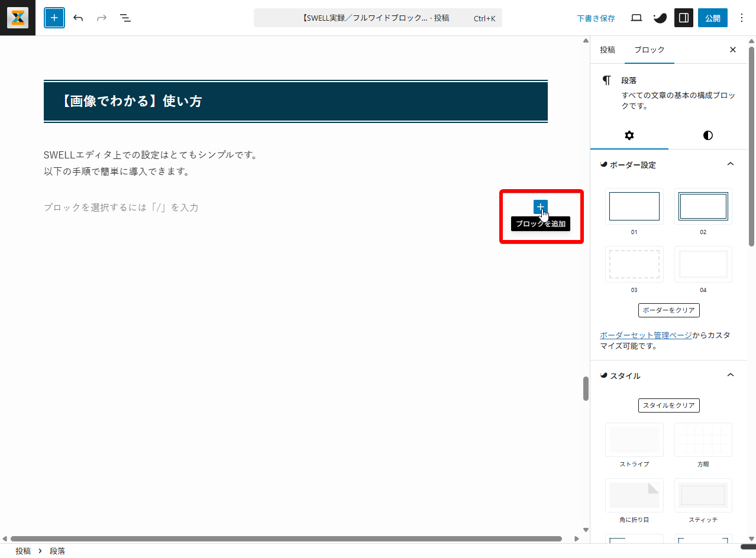756x558 pixels.
Task: Click the 公開 publish button
Action: 712,18
